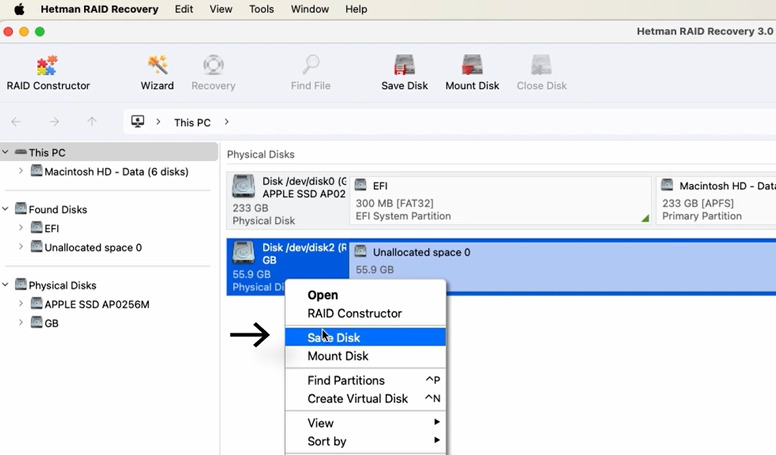Expand the APPLE SSD AP0256M node
The height and width of the screenshot is (455, 776).
(x=21, y=303)
